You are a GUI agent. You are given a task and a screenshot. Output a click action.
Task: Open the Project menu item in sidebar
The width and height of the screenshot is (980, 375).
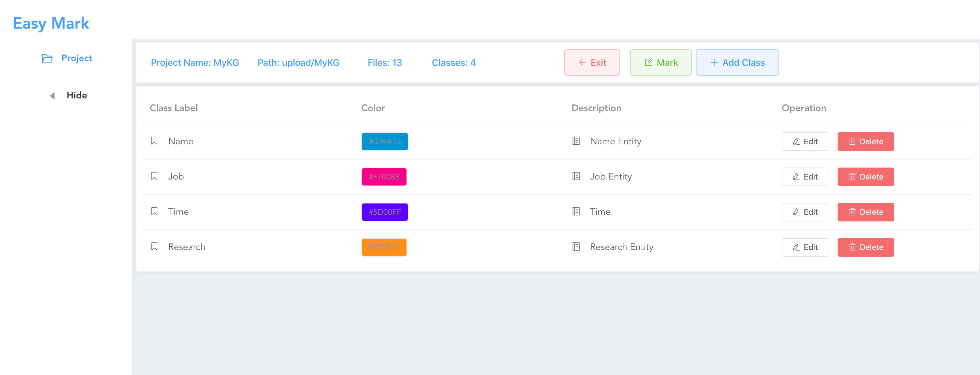(77, 58)
